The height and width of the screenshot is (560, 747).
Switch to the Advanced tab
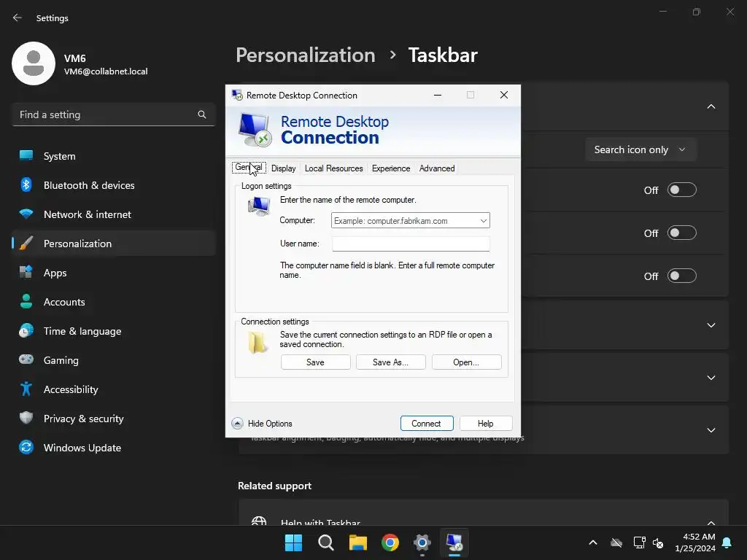pos(437,168)
